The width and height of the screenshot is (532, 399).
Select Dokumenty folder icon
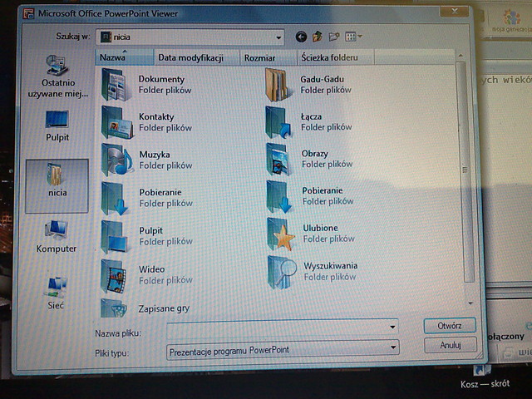pyautogui.click(x=116, y=84)
